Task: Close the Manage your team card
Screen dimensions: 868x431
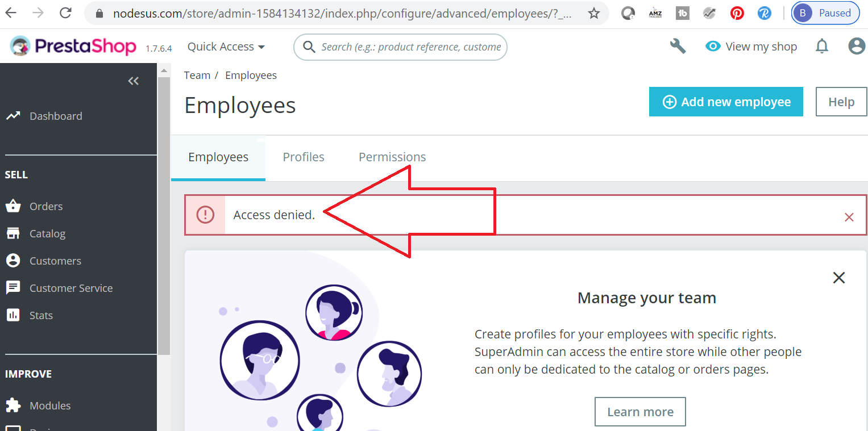Action: [x=838, y=278]
